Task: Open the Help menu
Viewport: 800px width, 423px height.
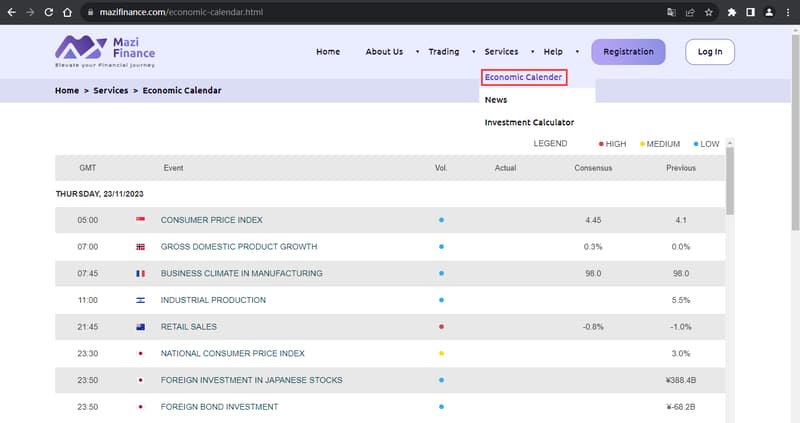Action: pos(553,52)
